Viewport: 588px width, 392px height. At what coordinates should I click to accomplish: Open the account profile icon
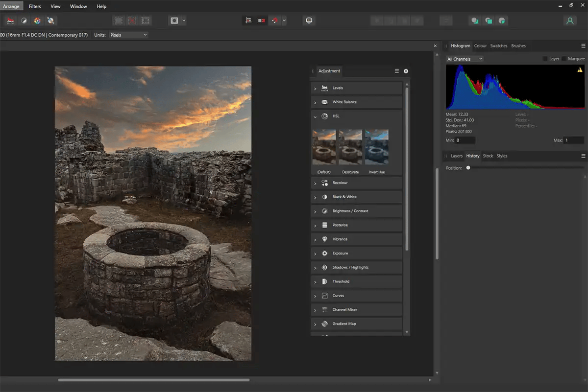tap(569, 21)
